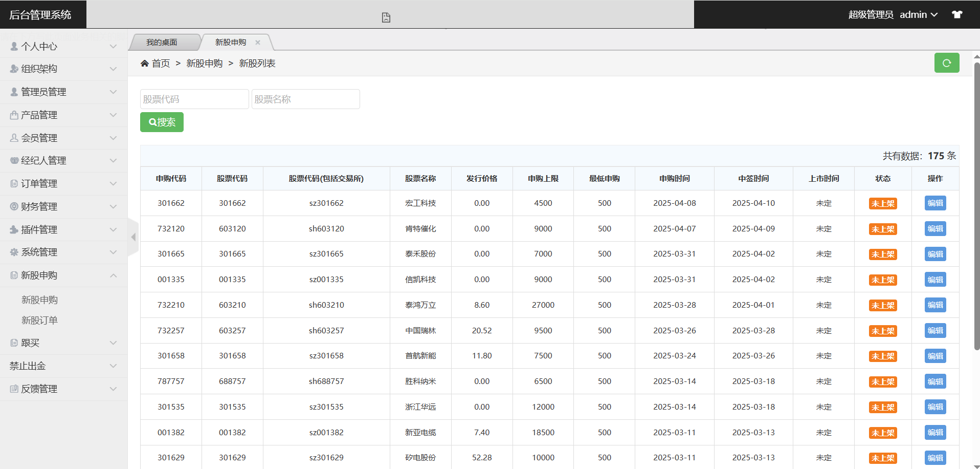Focus the 股票名称 input field
The width and height of the screenshot is (980, 469).
306,99
